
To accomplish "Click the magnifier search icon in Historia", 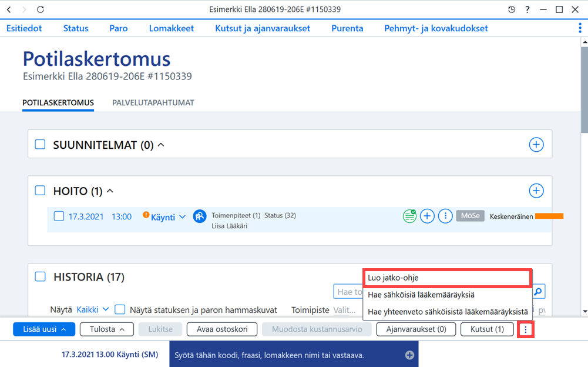I will pos(539,292).
